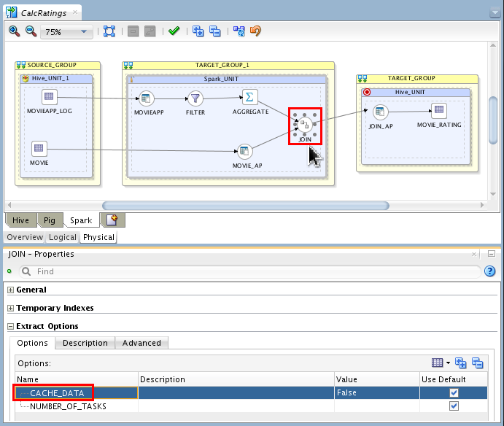
Task: Click the vertical canvas scrollbar thumb
Action: click(x=493, y=120)
